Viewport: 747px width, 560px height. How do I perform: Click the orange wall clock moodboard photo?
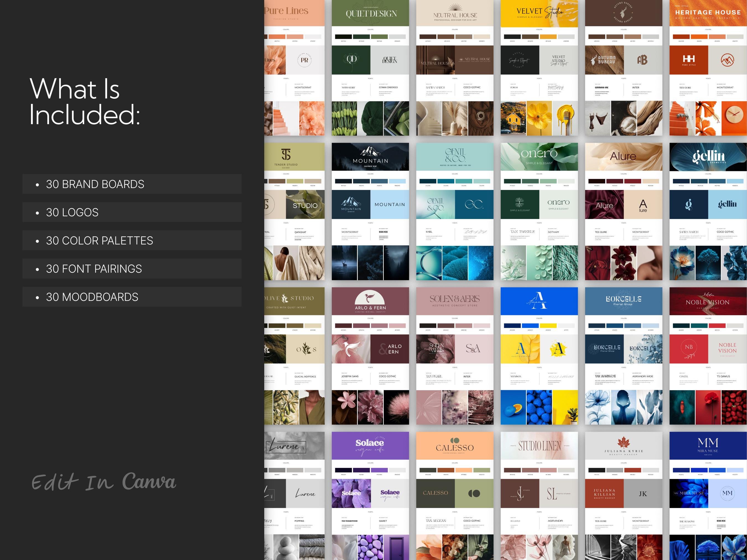pyautogui.click(x=734, y=118)
